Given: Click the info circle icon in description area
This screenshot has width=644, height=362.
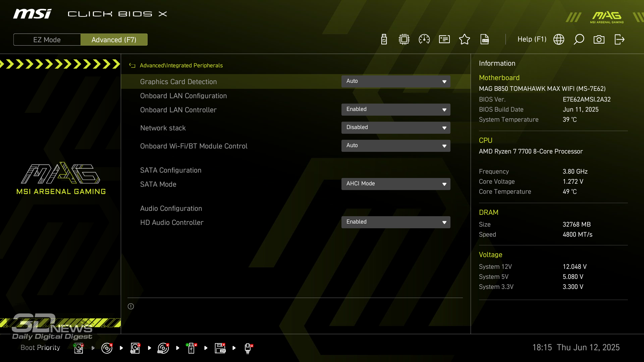Looking at the screenshot, I should click(x=131, y=306).
